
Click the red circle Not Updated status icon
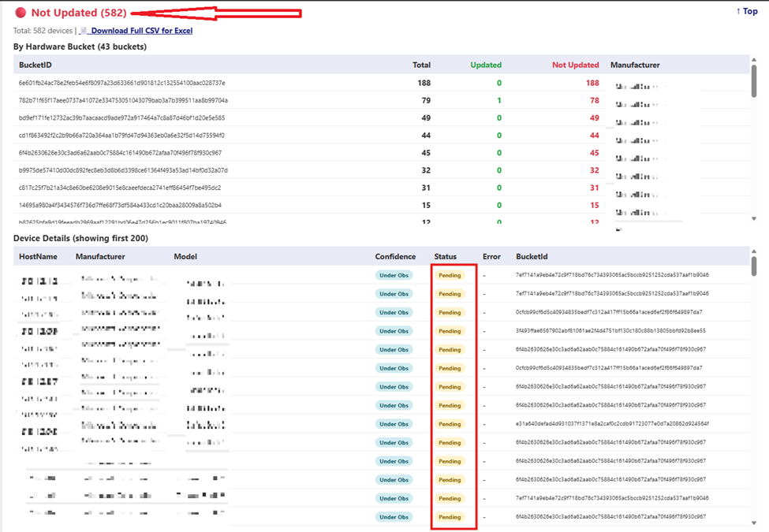21,13
